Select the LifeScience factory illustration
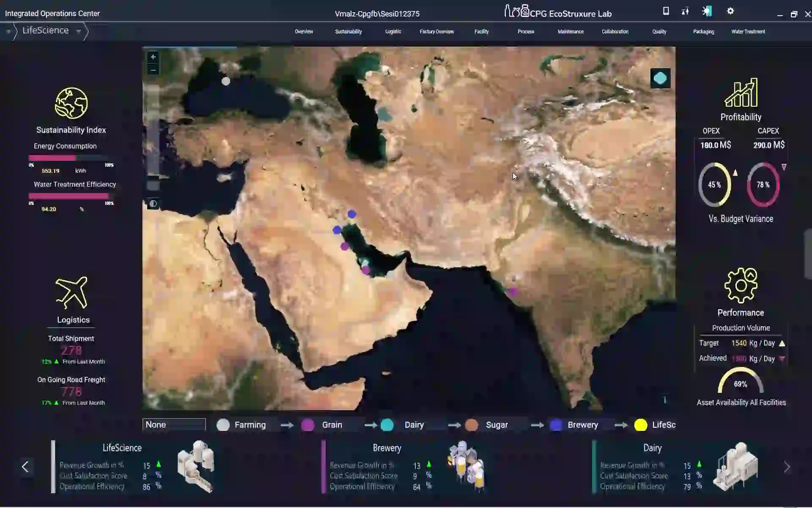 pos(196,467)
